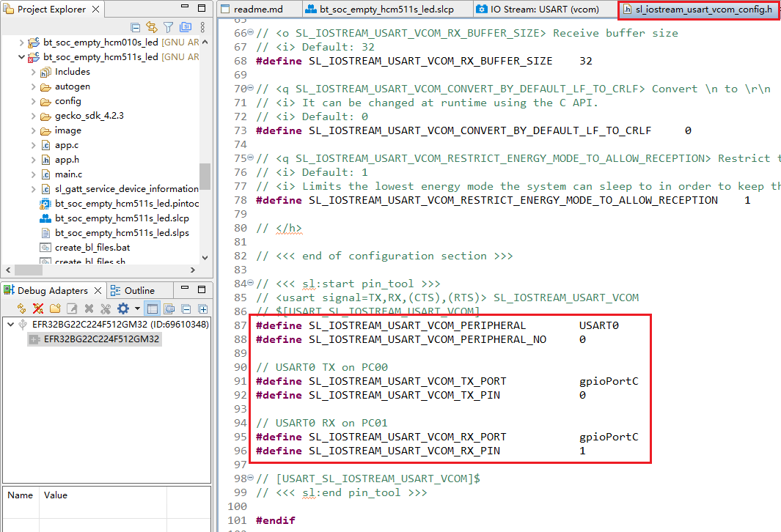The height and width of the screenshot is (532, 781).
Task: Open Debug Adapters preferences gear
Action: tap(122, 308)
